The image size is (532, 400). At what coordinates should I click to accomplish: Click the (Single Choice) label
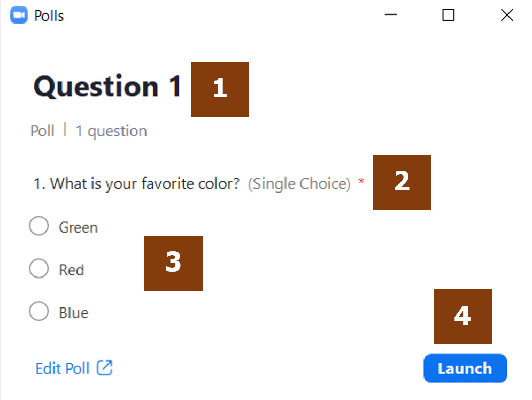299,184
